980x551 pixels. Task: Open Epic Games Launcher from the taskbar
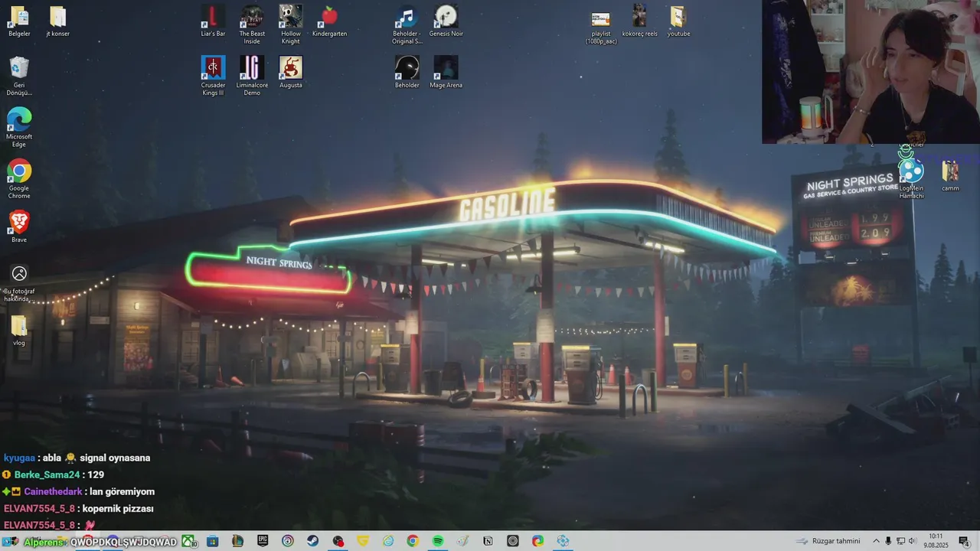(x=263, y=541)
